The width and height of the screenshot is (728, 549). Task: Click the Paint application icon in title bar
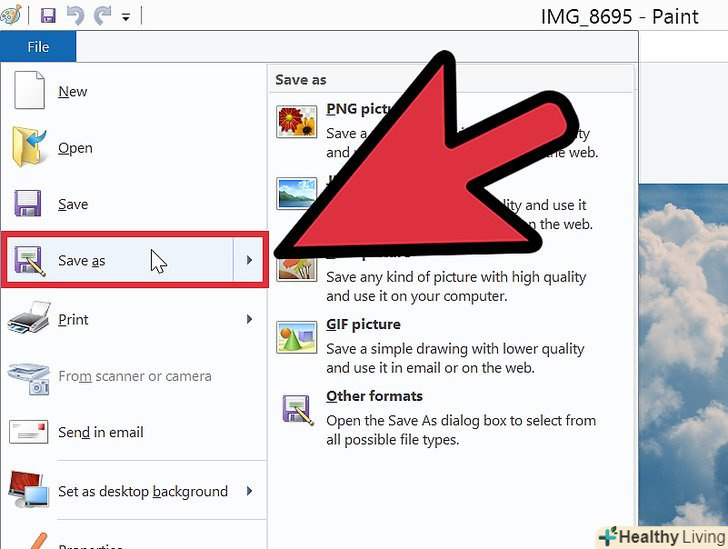tap(10, 15)
